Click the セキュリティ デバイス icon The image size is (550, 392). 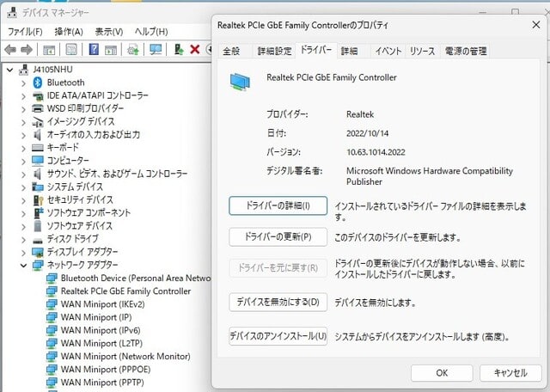38,199
